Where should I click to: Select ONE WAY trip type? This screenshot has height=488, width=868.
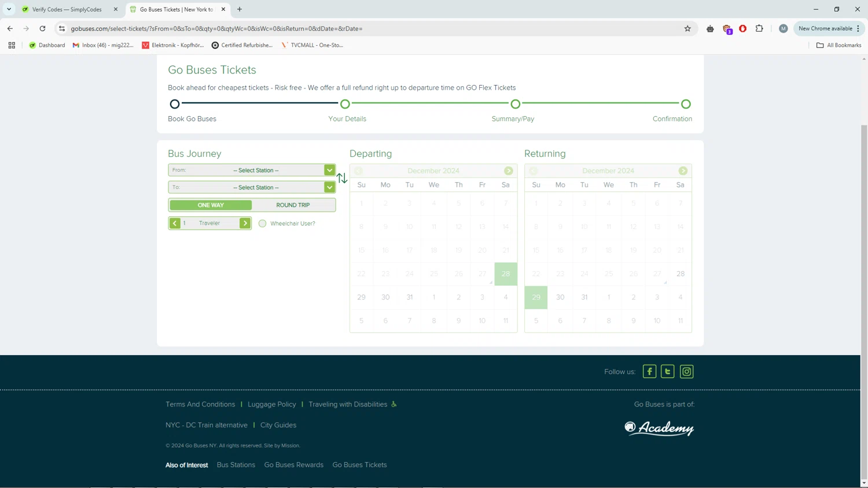(x=211, y=205)
